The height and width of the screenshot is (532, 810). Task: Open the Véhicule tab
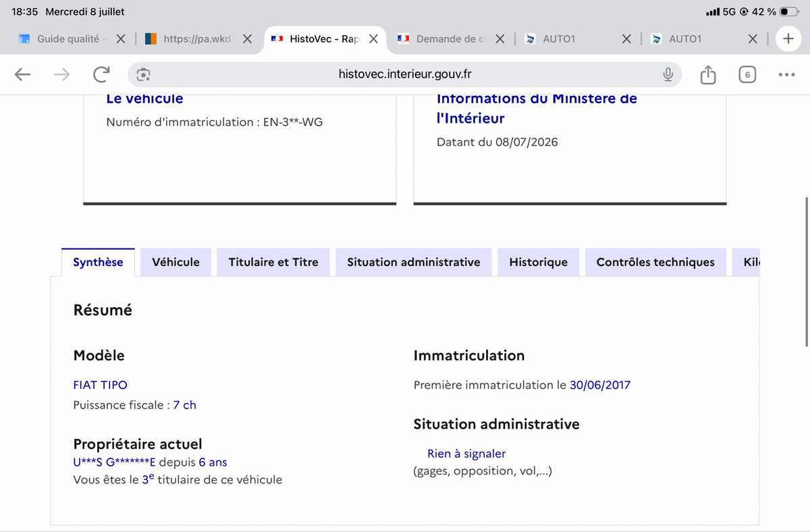175,262
